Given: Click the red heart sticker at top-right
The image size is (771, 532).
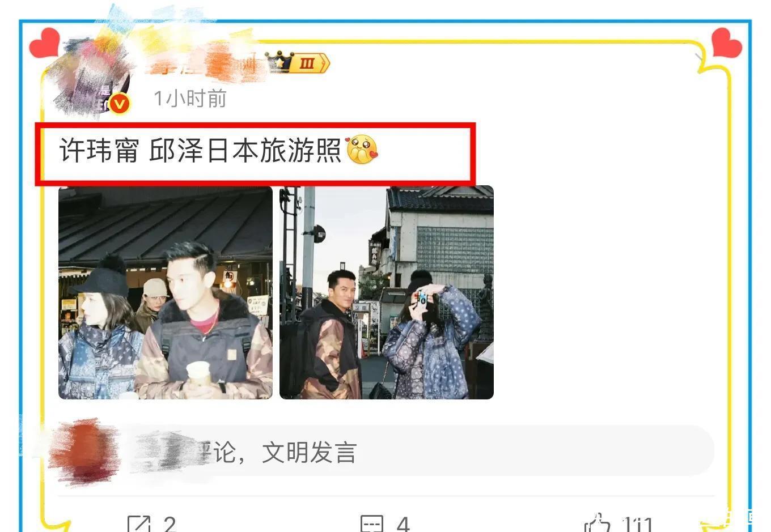Looking at the screenshot, I should pos(726,42).
